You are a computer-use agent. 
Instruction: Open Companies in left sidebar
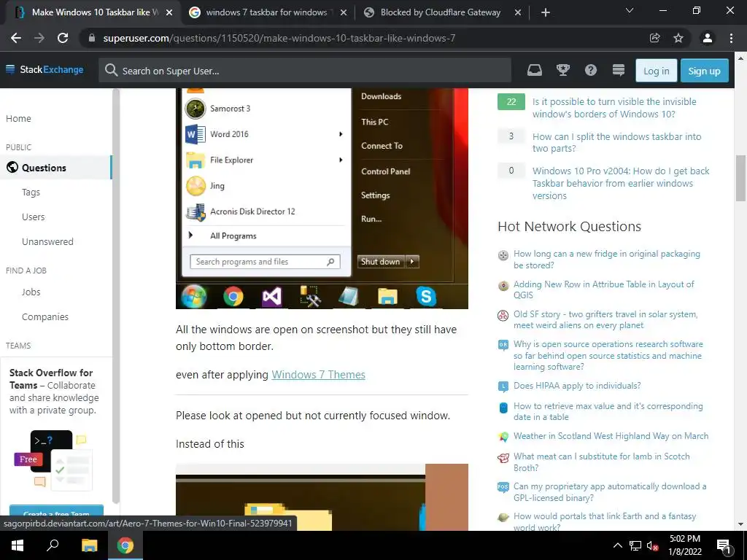(45, 316)
